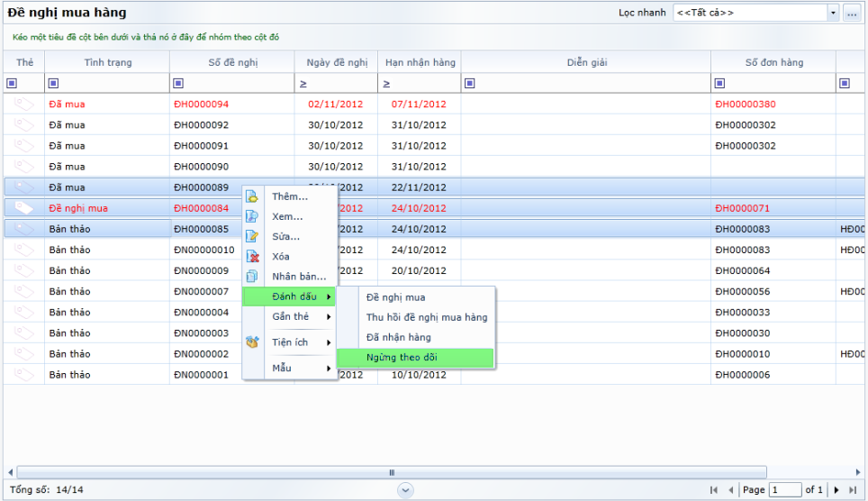Click the tag icon on row ĐH0000094
The image size is (868, 501).
coord(24,104)
